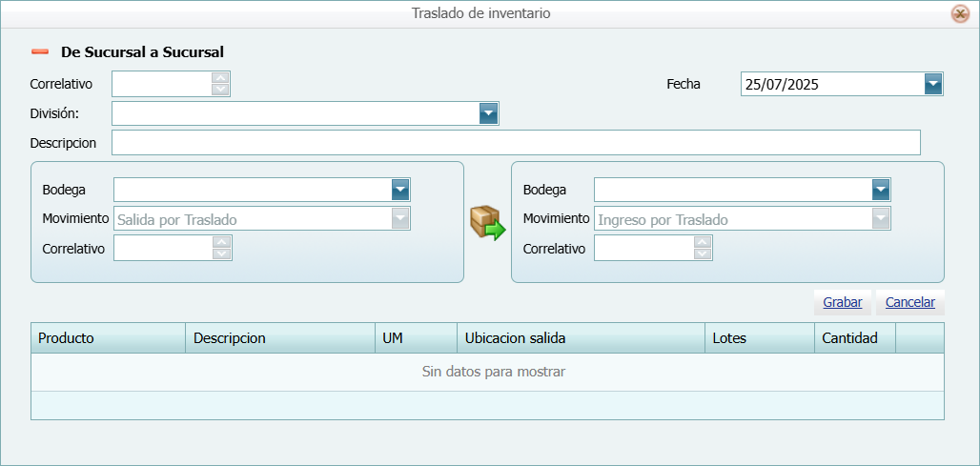Click the 'Sin datos para mostrar' text
Image resolution: width=980 pixels, height=466 pixels.
pos(494,372)
